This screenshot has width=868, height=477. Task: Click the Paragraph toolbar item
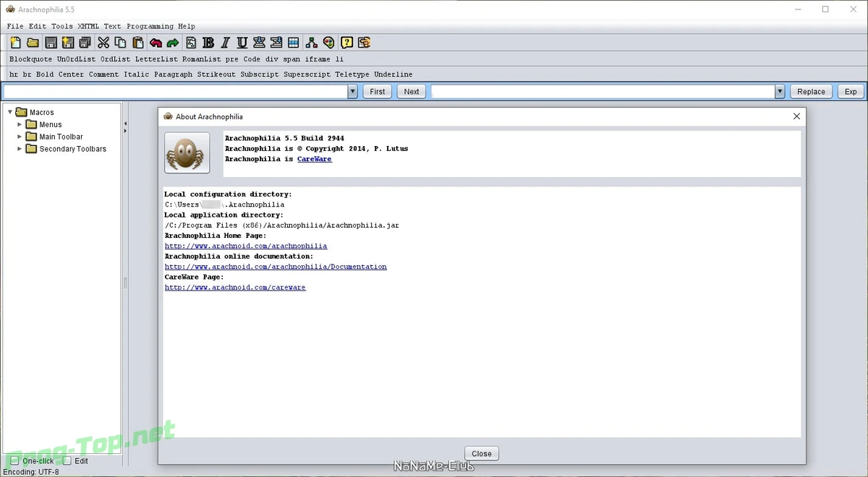(x=174, y=74)
